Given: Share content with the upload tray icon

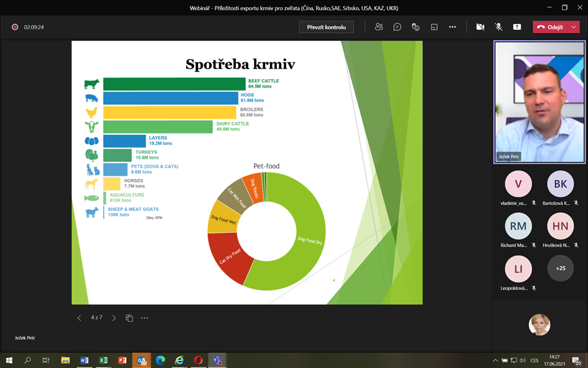Looking at the screenshot, I should (x=516, y=27).
